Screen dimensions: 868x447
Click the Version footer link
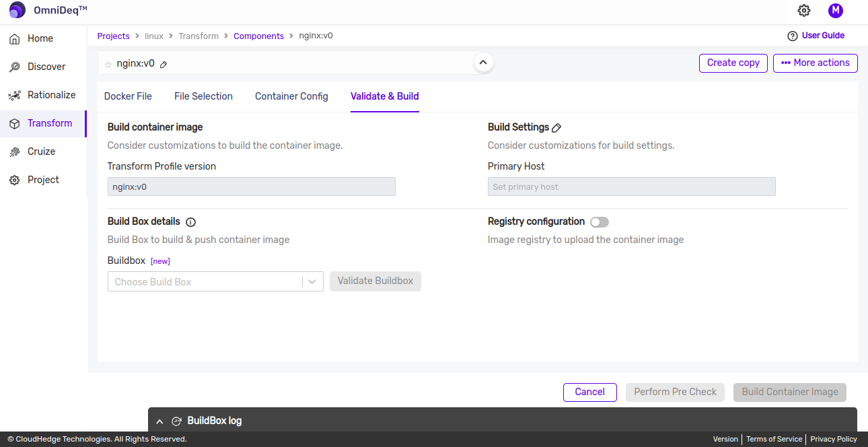725,439
